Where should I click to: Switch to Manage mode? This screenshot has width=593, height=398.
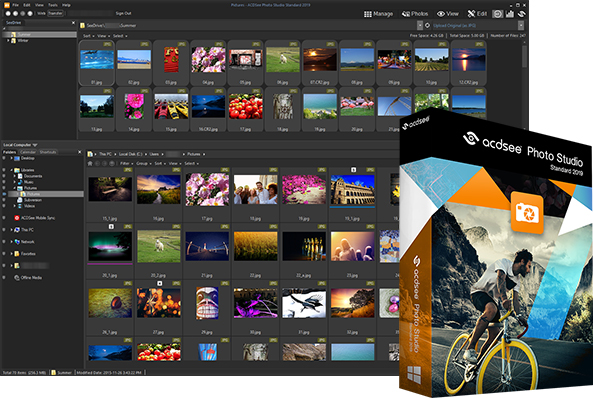tap(378, 14)
